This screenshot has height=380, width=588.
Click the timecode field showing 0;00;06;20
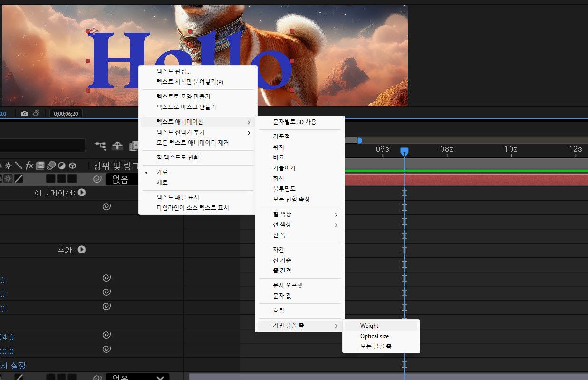tap(66, 113)
